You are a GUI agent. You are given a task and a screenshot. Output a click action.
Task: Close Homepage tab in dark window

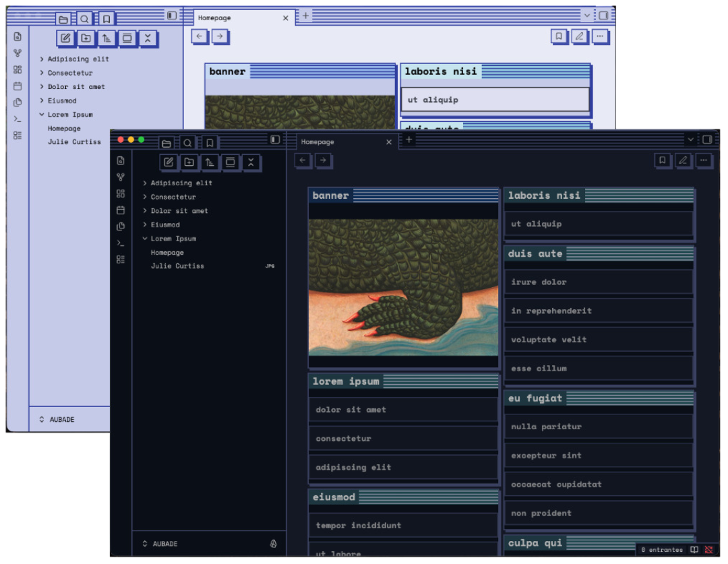(389, 142)
